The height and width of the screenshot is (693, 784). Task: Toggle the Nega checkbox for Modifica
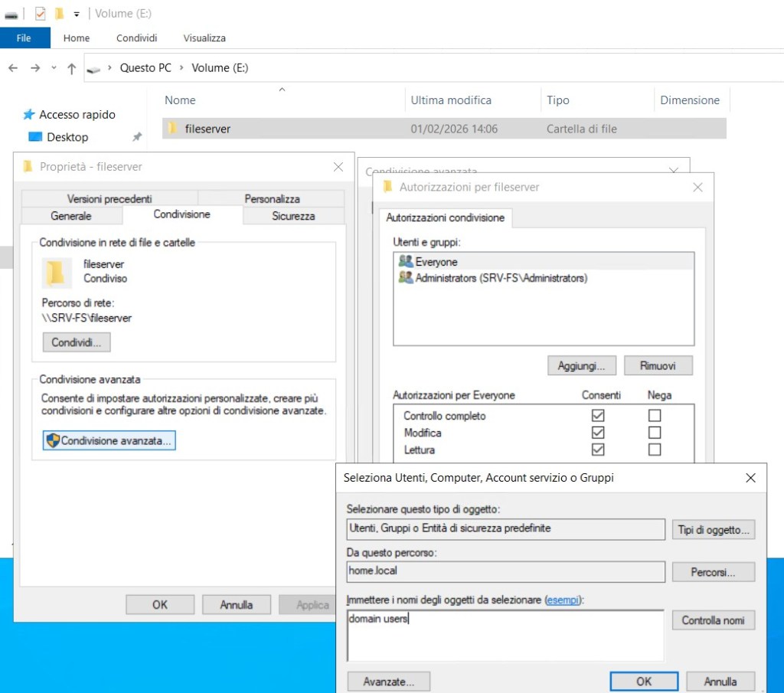[654, 433]
